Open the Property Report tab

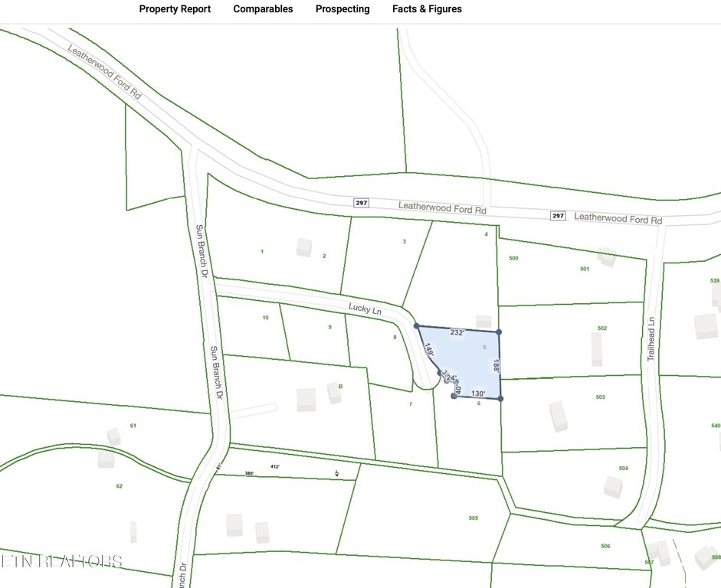click(174, 9)
